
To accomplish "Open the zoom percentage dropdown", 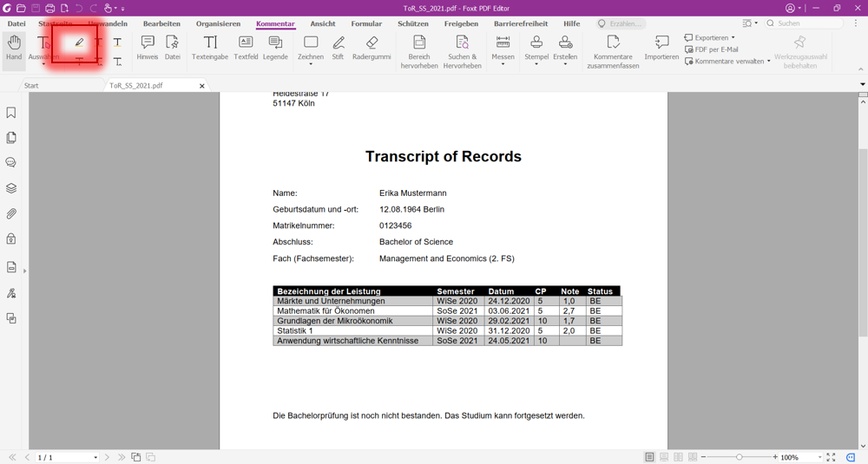I will point(819,457).
